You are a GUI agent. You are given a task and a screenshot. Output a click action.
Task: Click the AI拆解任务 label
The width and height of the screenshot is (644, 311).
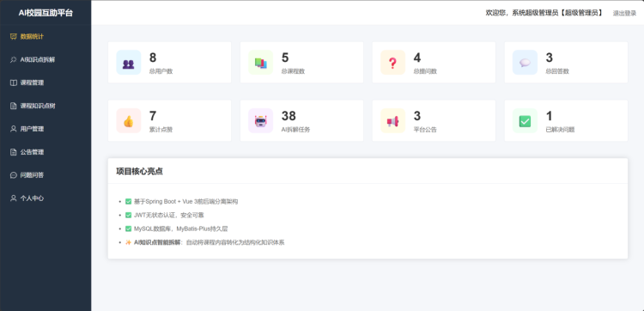295,130
